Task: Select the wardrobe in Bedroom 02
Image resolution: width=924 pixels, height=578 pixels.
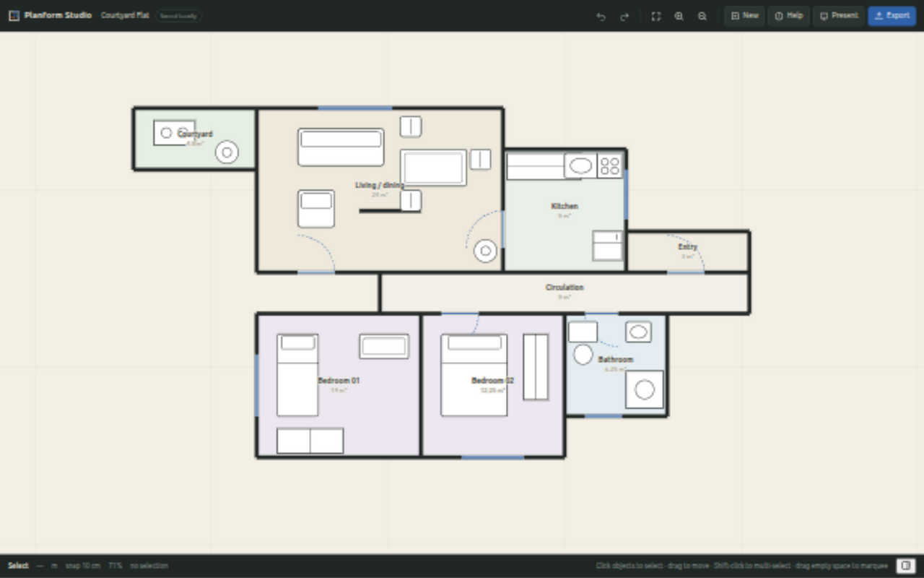Action: point(536,367)
